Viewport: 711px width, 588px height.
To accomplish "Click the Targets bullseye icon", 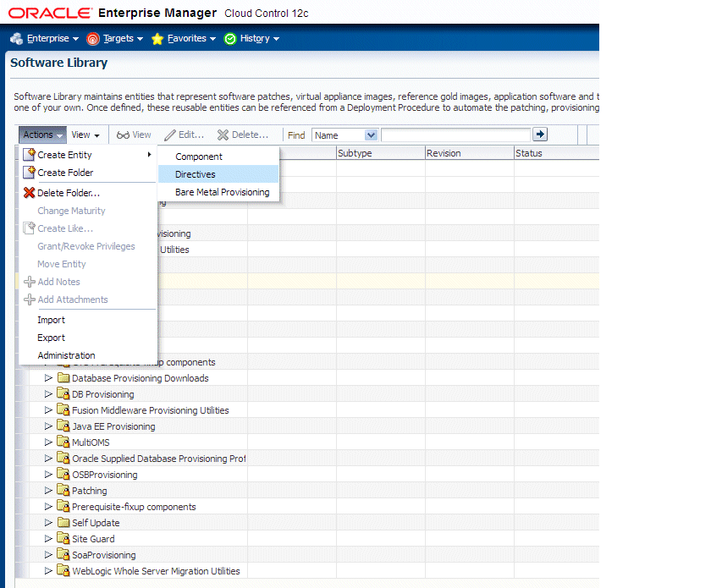I will point(93,39).
